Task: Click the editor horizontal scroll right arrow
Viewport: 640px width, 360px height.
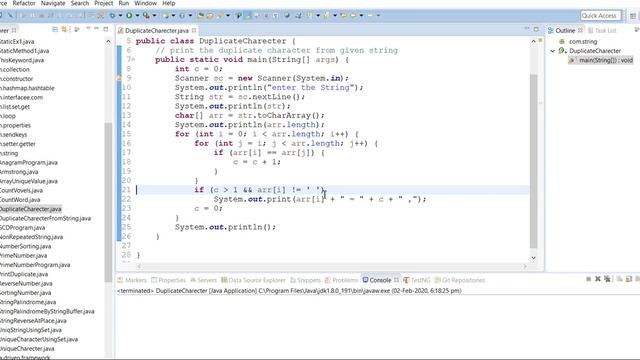Action: (525, 266)
